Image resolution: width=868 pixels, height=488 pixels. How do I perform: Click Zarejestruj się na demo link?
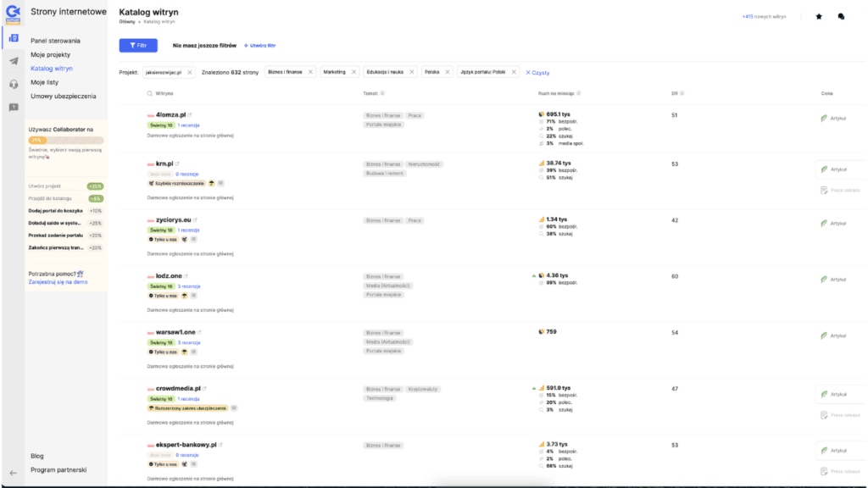pyautogui.click(x=58, y=282)
